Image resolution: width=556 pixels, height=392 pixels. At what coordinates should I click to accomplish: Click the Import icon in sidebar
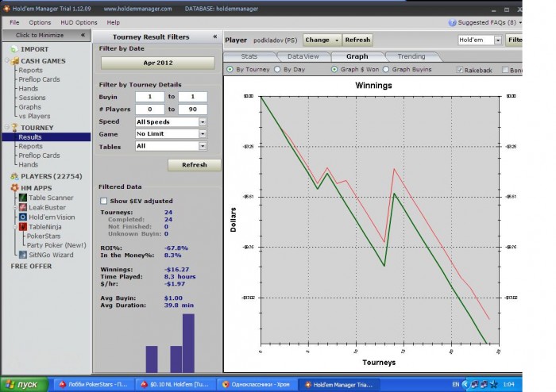(x=14, y=49)
